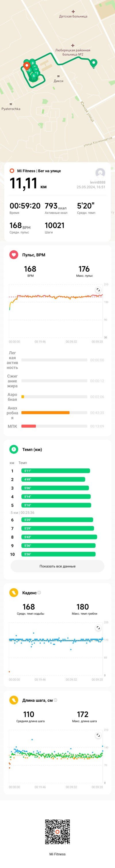
Task: Tap the orange start pin on map
Action: (x=26, y=65)
